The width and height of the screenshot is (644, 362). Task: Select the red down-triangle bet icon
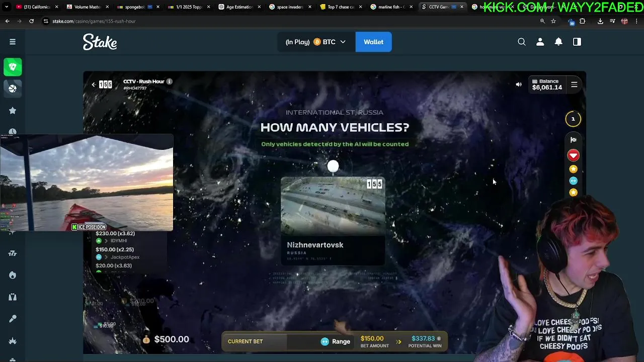tap(573, 155)
